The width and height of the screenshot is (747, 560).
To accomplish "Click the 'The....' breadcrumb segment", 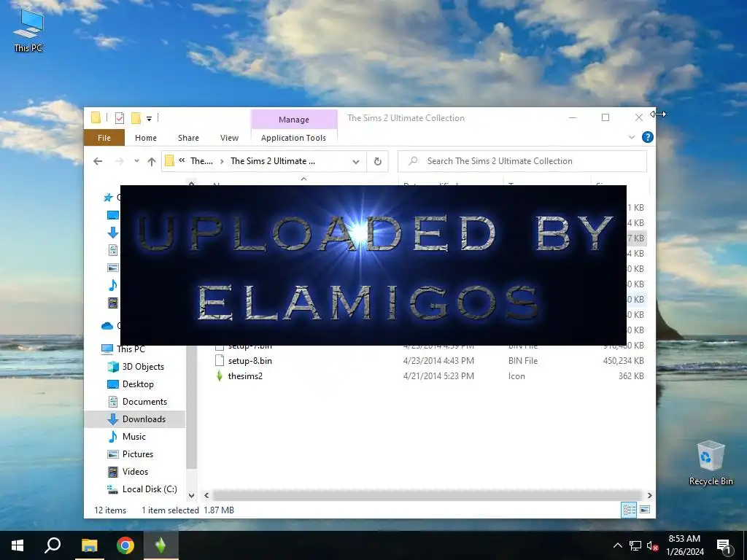I will click(x=201, y=161).
